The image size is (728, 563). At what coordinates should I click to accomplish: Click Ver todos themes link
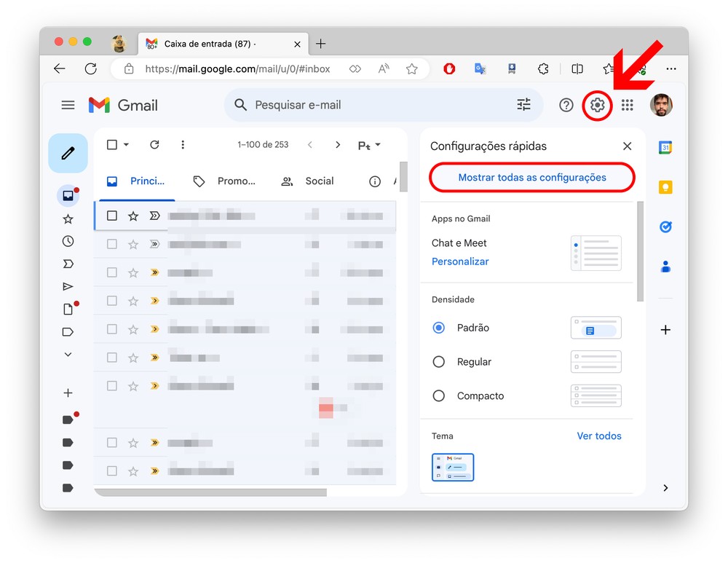(599, 436)
